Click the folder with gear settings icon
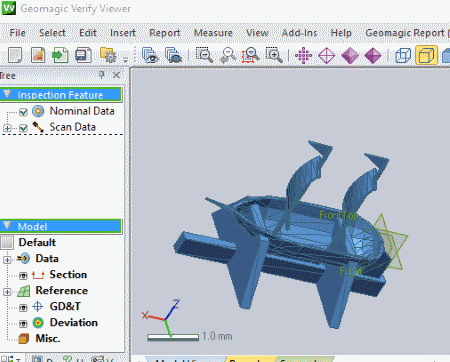 click(108, 55)
